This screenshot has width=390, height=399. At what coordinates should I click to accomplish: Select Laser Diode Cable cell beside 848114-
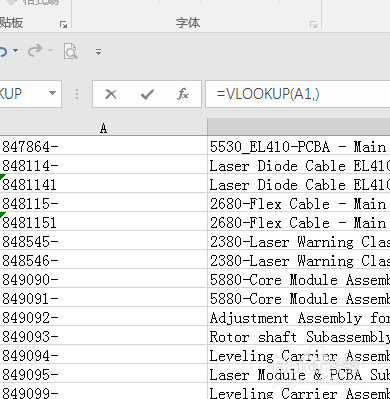coord(299,164)
